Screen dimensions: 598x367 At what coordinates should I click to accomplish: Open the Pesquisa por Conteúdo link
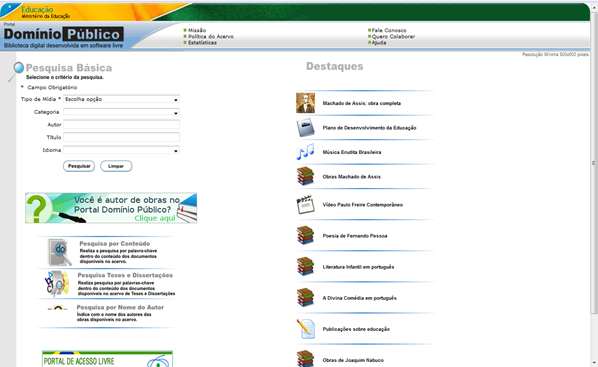(x=114, y=243)
